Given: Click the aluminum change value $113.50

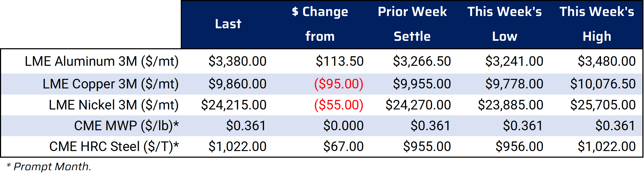Looking at the screenshot, I should (x=340, y=61).
